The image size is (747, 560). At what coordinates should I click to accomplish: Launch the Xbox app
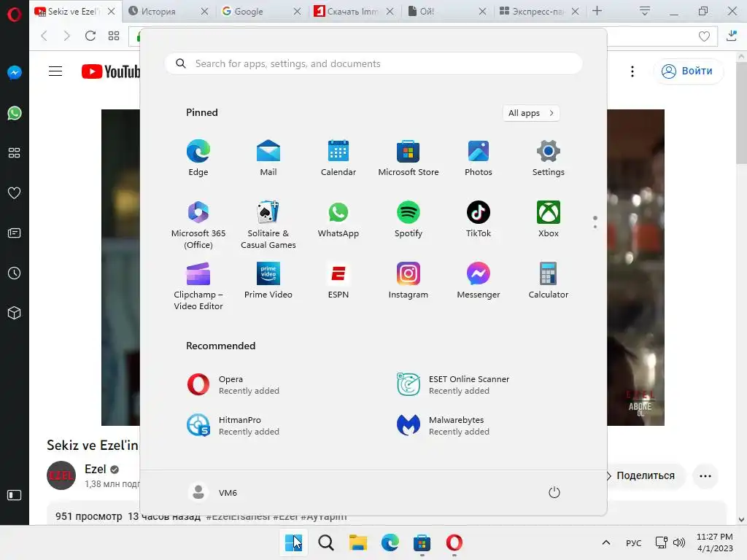click(x=549, y=219)
